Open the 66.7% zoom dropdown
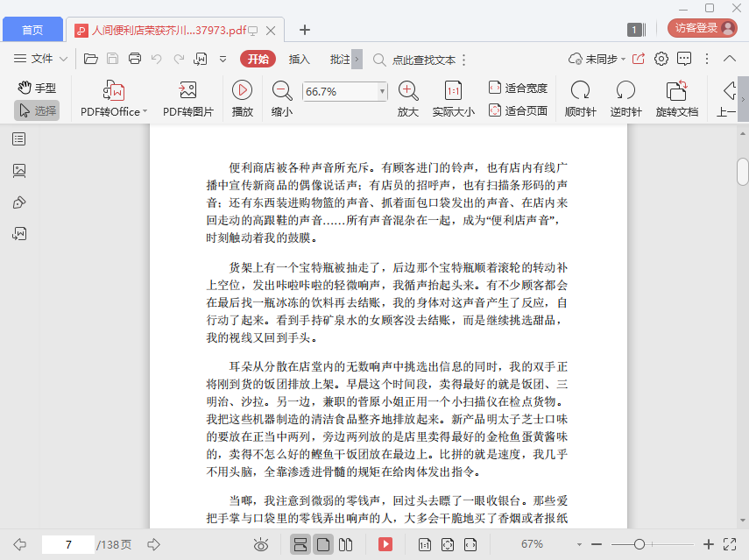Viewport: 749px width, 560px height. tap(382, 91)
